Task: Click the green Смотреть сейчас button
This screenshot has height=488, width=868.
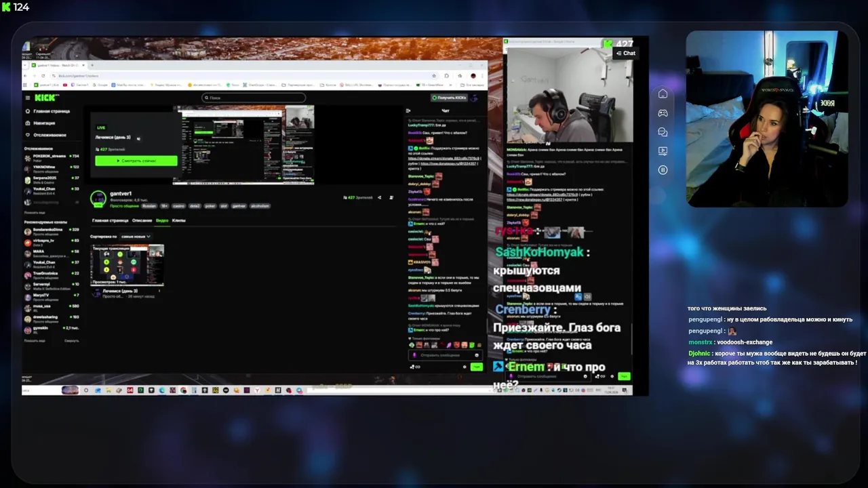Action: [136, 161]
